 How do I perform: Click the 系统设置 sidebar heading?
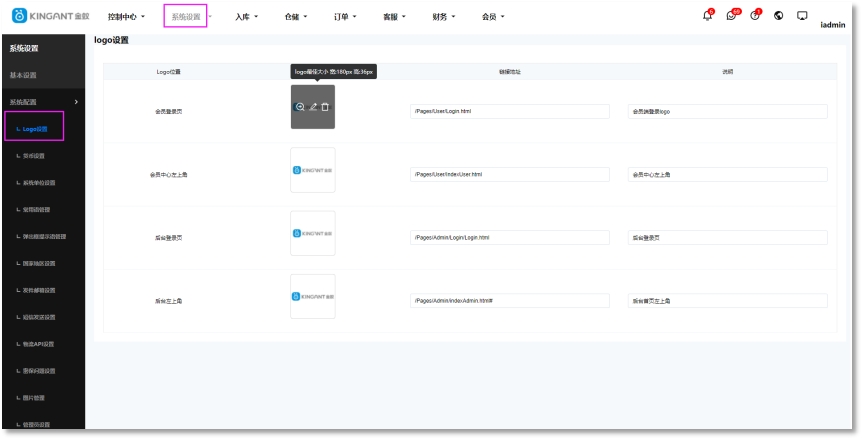tap(24, 48)
